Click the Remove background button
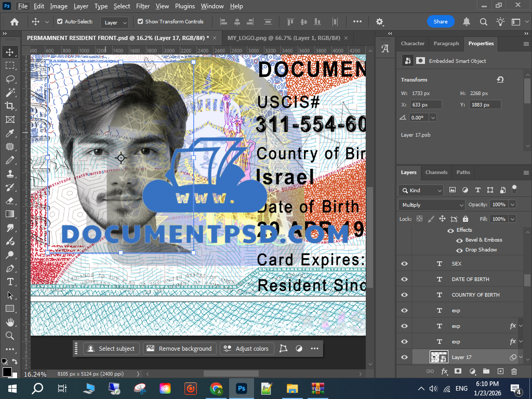Image resolution: width=532 pixels, height=399 pixels. click(x=180, y=349)
